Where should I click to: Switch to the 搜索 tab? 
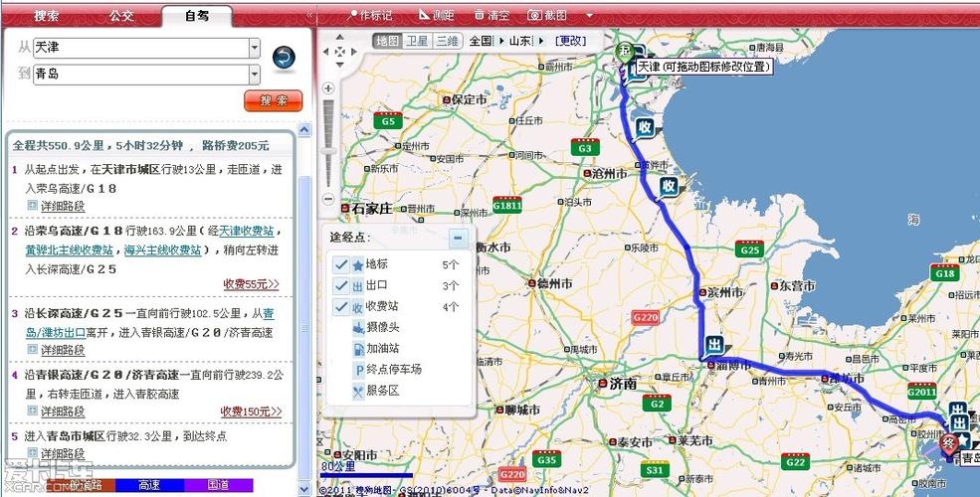46,16
